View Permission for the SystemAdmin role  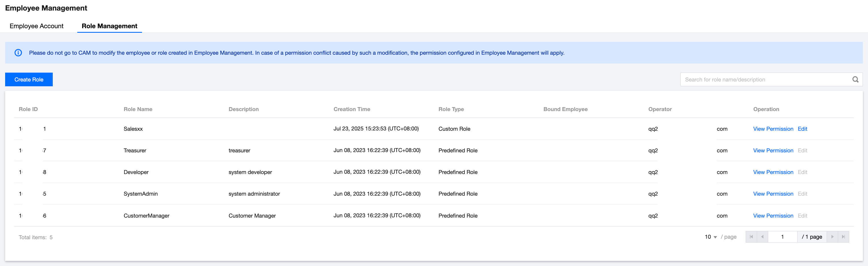773,194
